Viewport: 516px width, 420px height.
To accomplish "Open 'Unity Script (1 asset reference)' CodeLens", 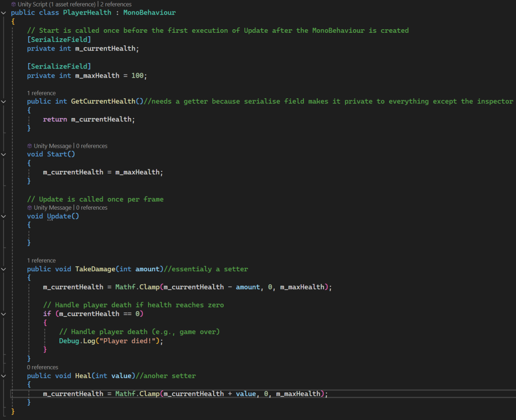I will pos(56,4).
